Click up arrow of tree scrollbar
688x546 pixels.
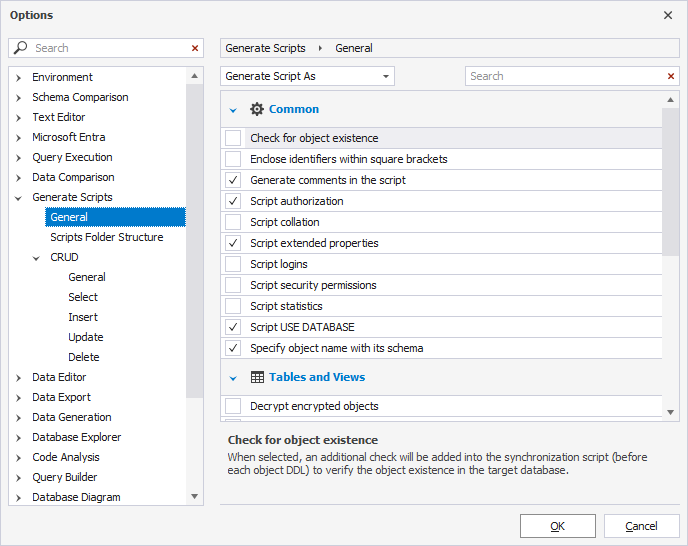coord(194,76)
